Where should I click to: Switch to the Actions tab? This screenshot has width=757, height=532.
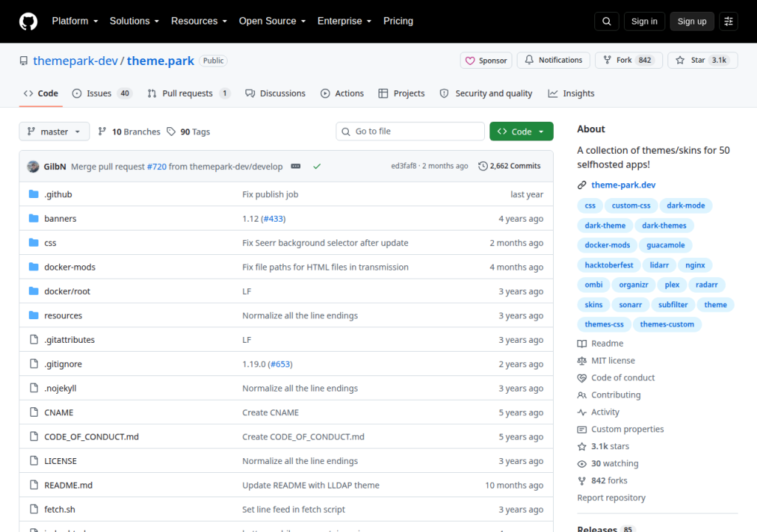pos(342,93)
